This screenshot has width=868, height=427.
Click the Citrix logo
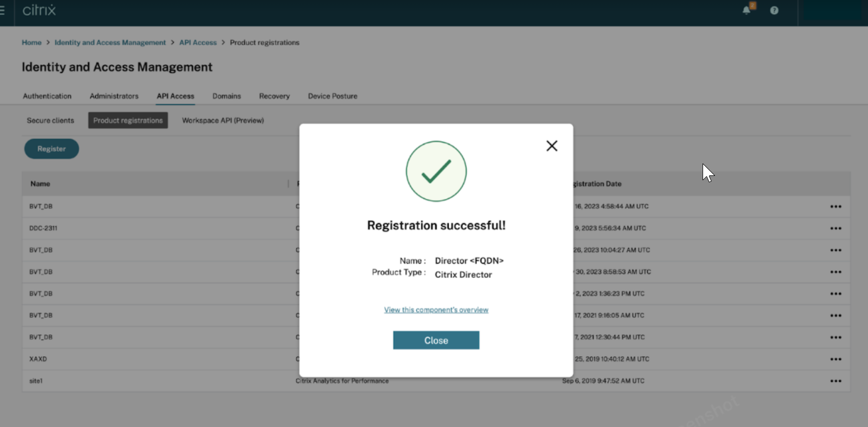tap(39, 10)
